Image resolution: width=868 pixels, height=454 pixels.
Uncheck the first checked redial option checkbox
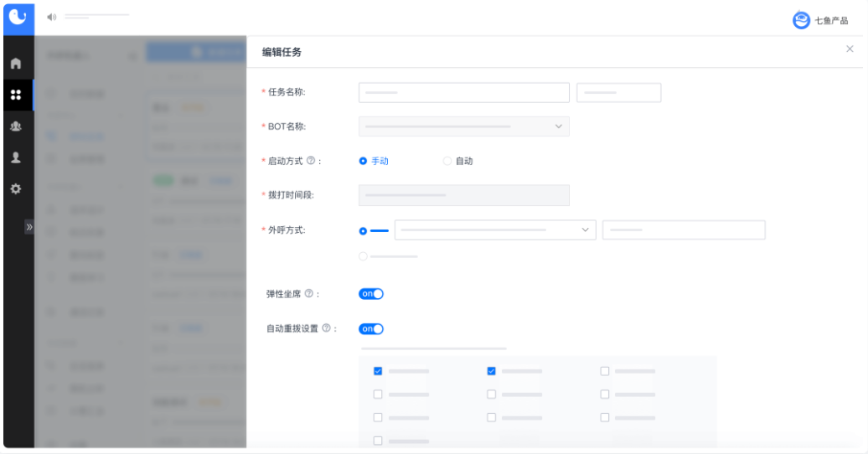coord(378,371)
